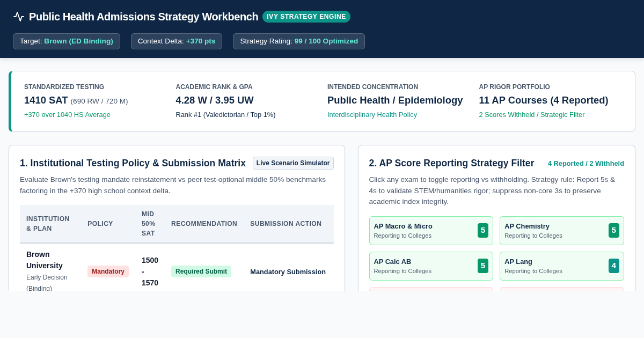Viewport: 644px width, 338px height.
Task: Click the pulse activity logo icon
Action: 19,17
